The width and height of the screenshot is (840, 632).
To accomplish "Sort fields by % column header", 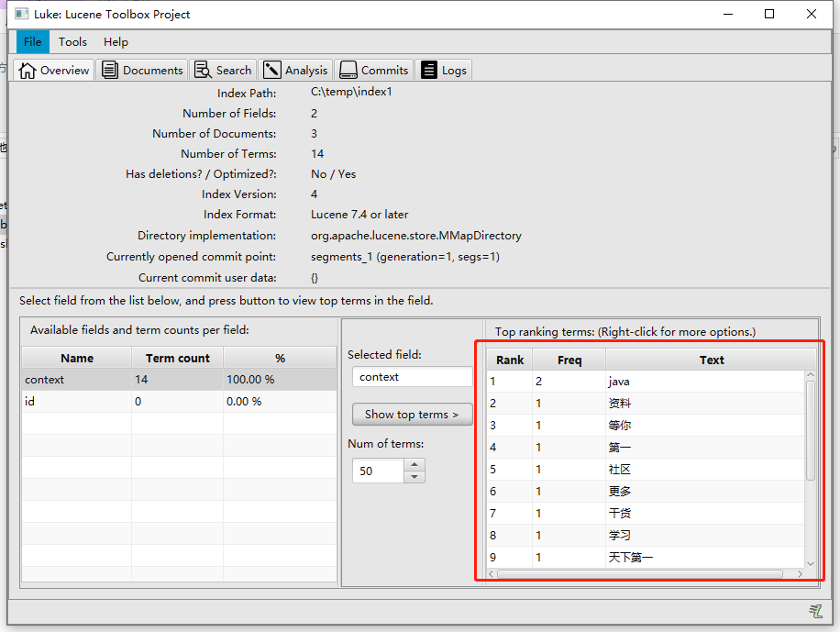I will tap(280, 358).
